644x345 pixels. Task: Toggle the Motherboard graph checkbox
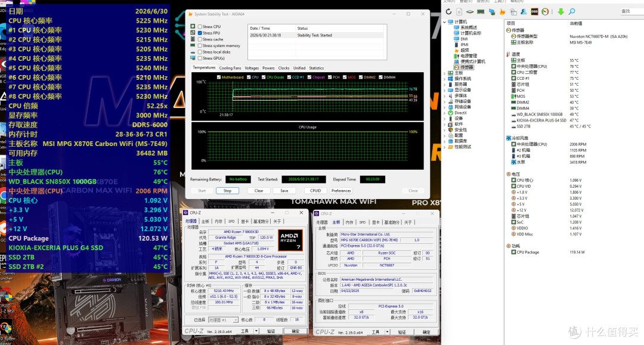point(218,77)
